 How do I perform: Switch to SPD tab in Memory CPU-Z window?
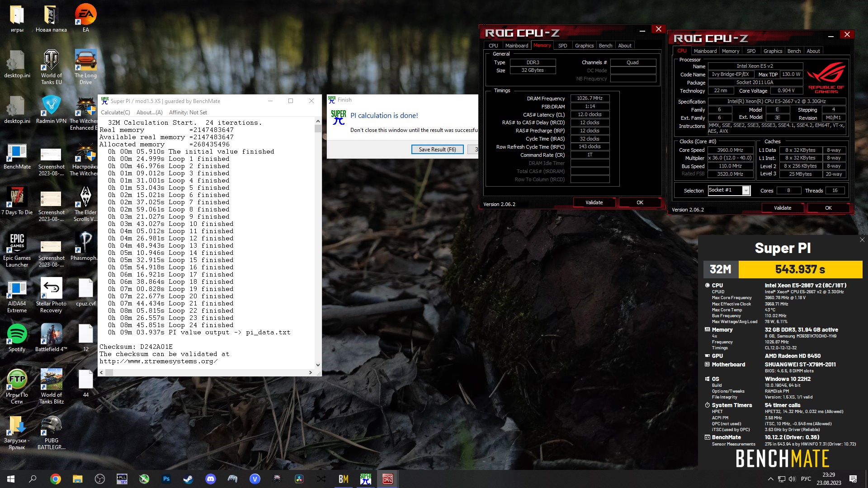[x=562, y=46]
